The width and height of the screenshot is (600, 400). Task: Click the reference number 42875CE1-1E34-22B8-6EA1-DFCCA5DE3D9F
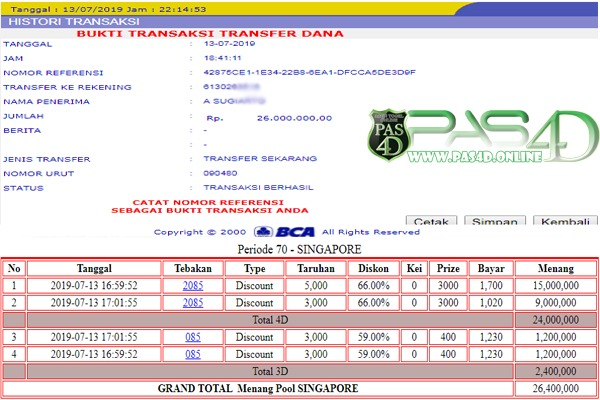pos(310,72)
